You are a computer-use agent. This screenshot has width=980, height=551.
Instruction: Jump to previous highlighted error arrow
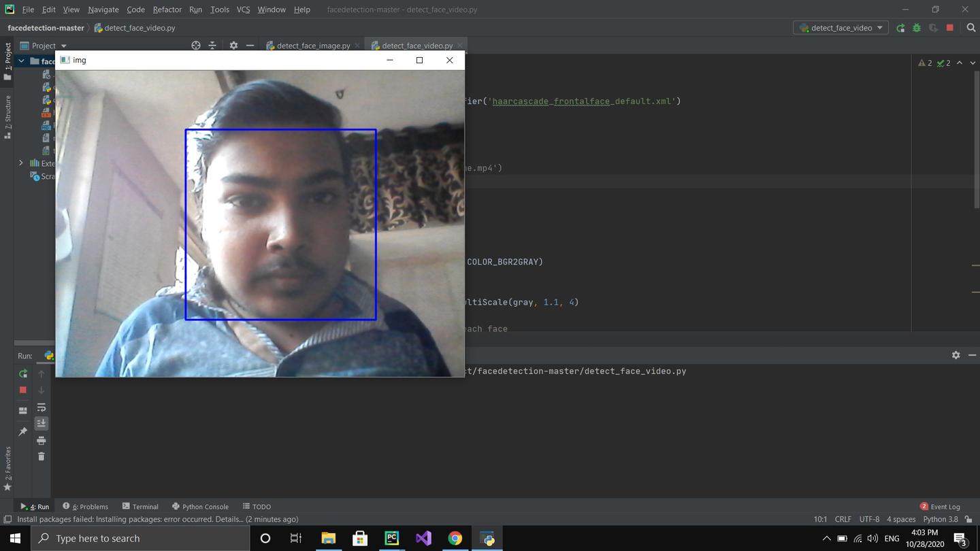coord(960,63)
